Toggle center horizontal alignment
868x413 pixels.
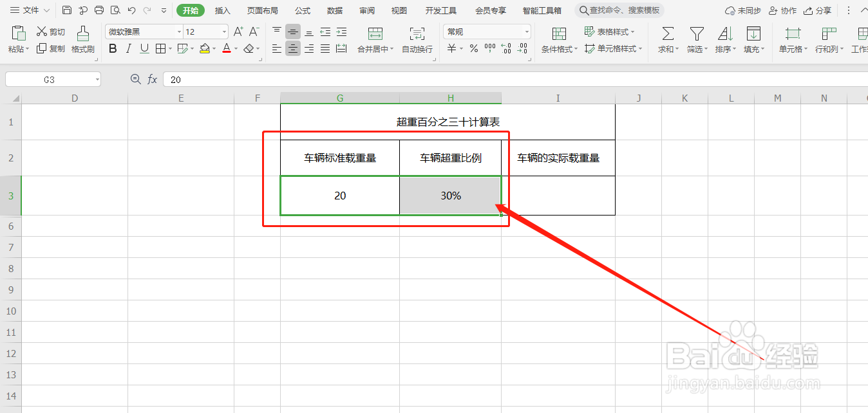293,48
